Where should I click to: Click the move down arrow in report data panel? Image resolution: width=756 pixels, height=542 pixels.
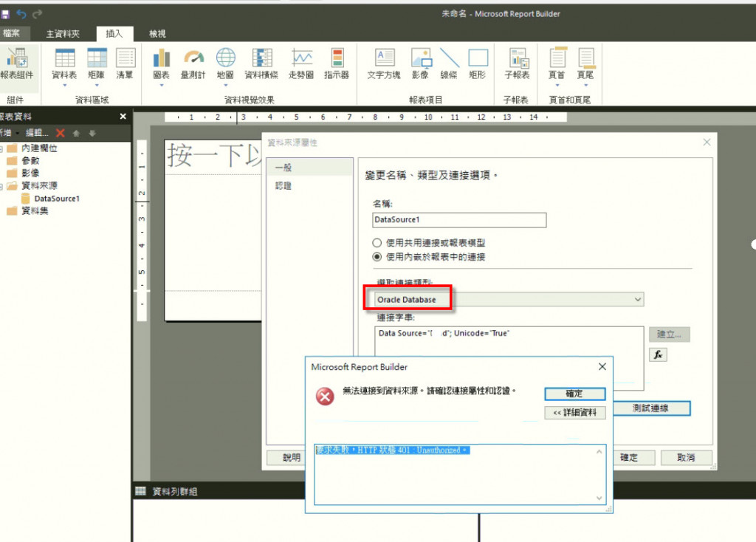[x=92, y=133]
